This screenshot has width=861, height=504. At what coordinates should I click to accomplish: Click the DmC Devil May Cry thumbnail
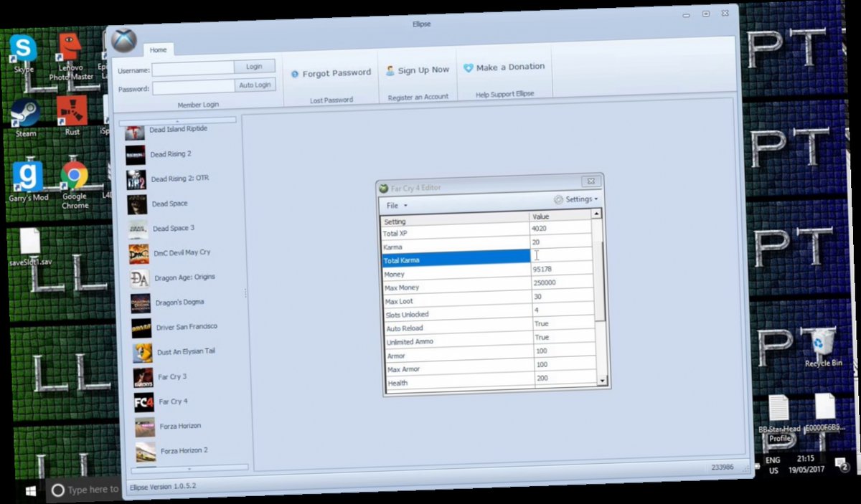139,253
